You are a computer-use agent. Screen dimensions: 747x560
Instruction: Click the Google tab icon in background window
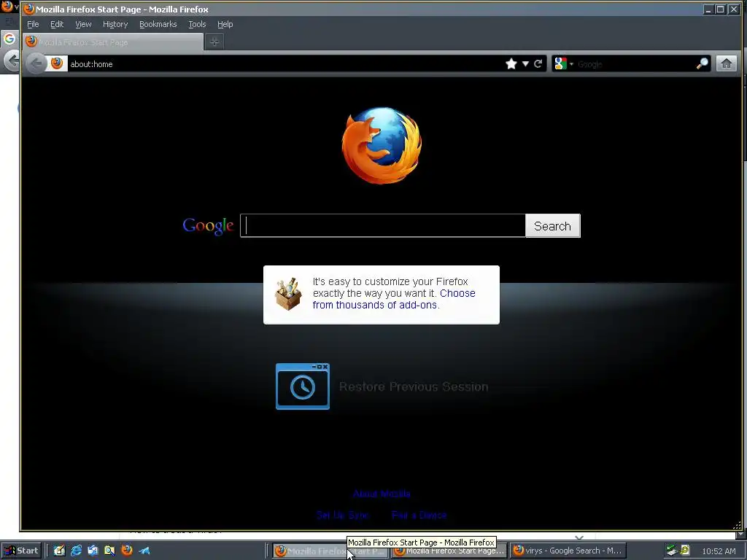(x=9, y=39)
